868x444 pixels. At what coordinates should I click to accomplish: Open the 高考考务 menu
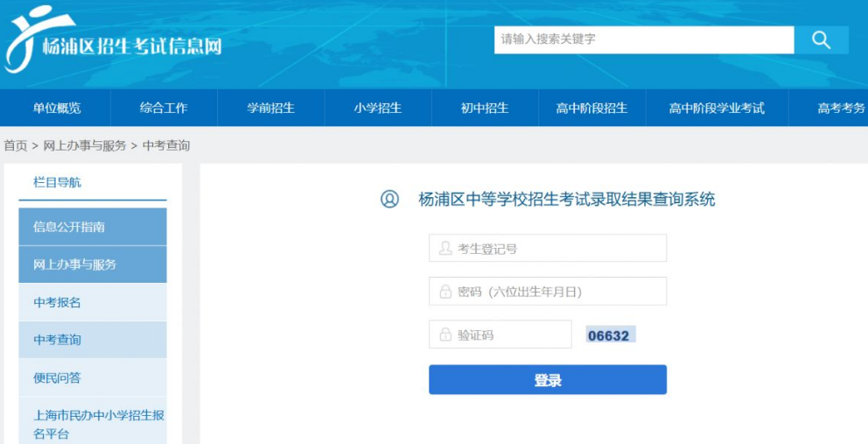(x=840, y=108)
